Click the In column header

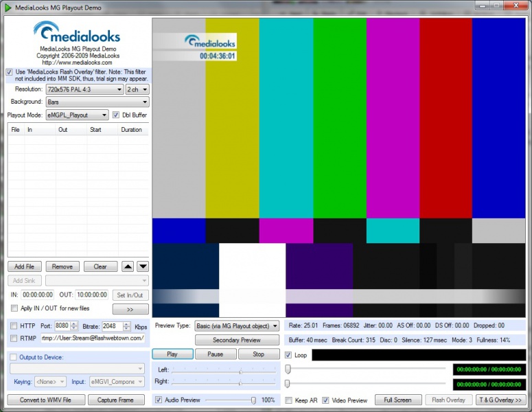40,130
